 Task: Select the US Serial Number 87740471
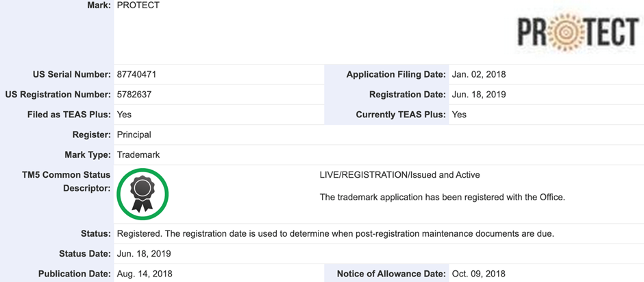click(x=136, y=75)
